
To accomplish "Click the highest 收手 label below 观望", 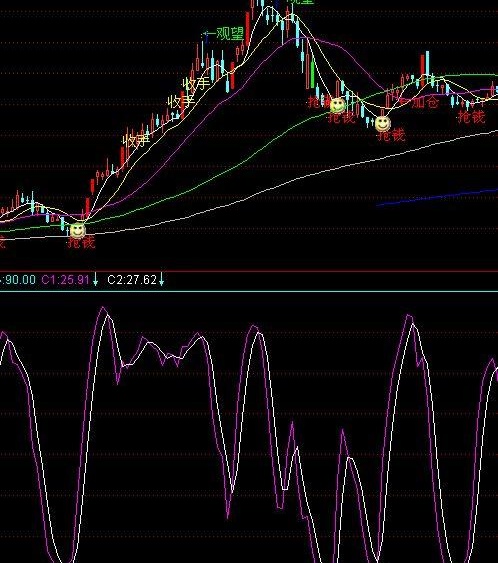I will click(196, 84).
